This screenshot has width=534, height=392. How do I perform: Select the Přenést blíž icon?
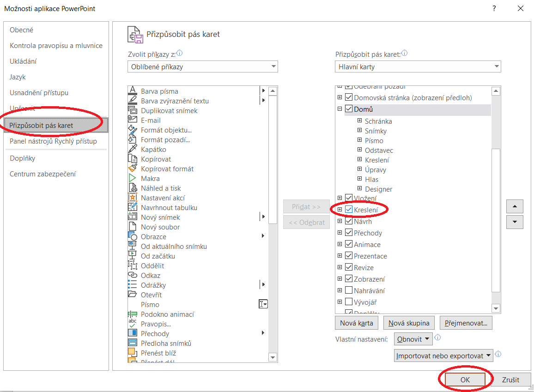[x=132, y=353]
